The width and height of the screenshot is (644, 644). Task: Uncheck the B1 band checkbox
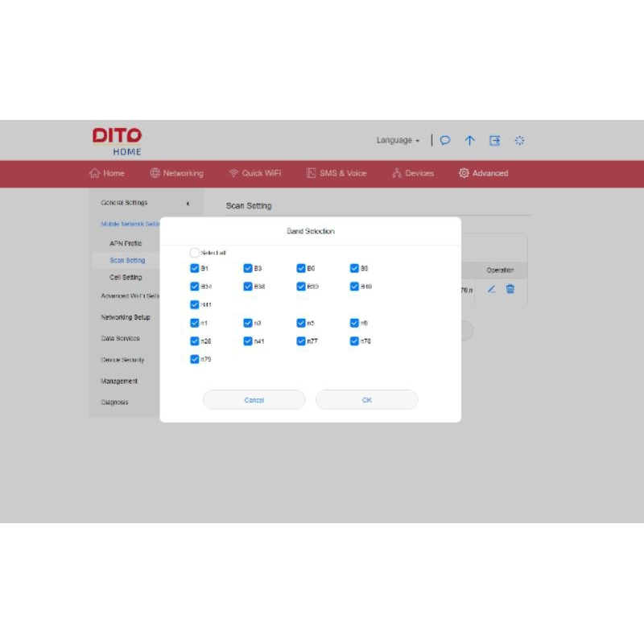tap(195, 268)
